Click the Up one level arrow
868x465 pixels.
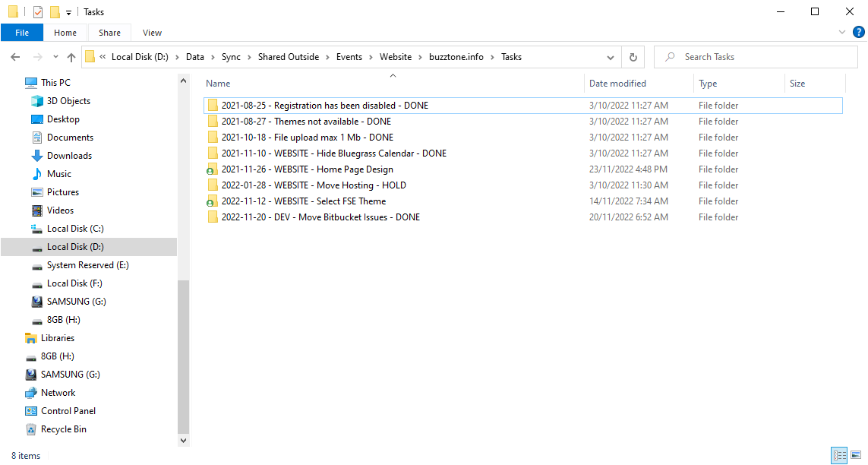click(71, 57)
